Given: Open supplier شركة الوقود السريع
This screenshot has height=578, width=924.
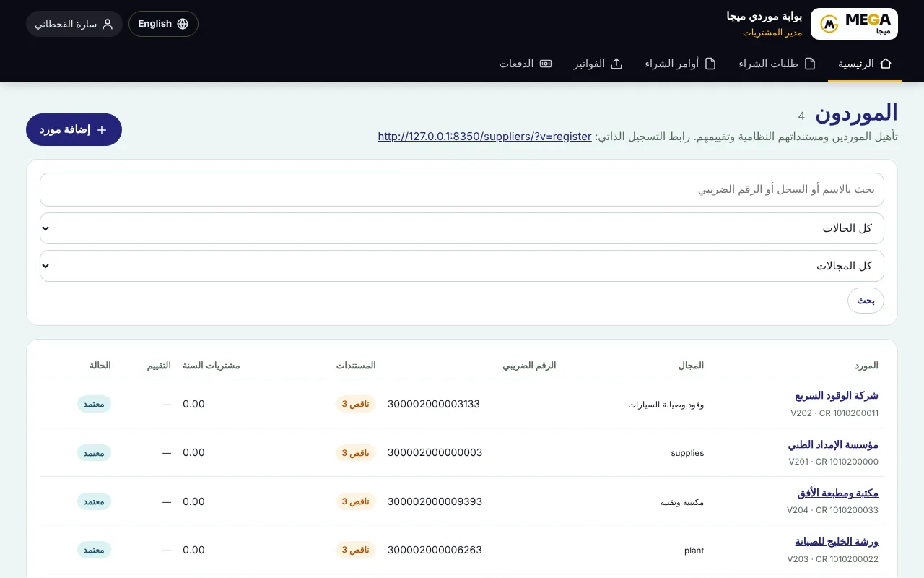Looking at the screenshot, I should (837, 396).
